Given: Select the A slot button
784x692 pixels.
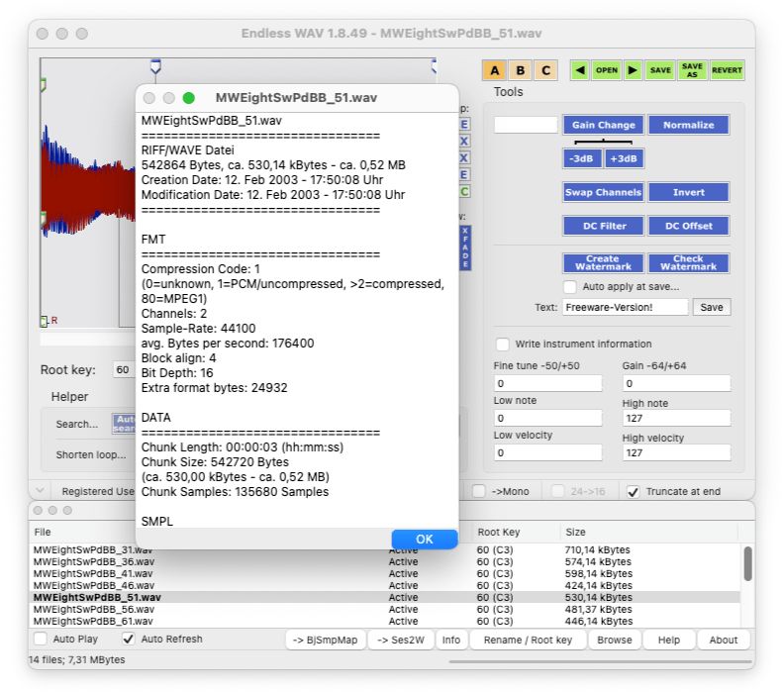Looking at the screenshot, I should pos(494,70).
